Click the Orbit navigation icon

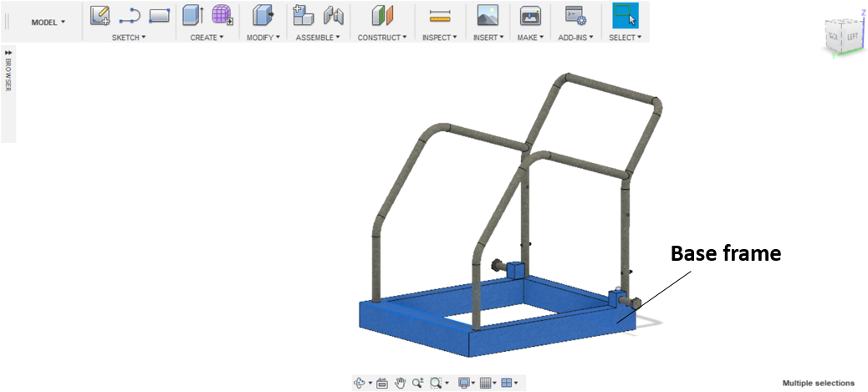360,383
